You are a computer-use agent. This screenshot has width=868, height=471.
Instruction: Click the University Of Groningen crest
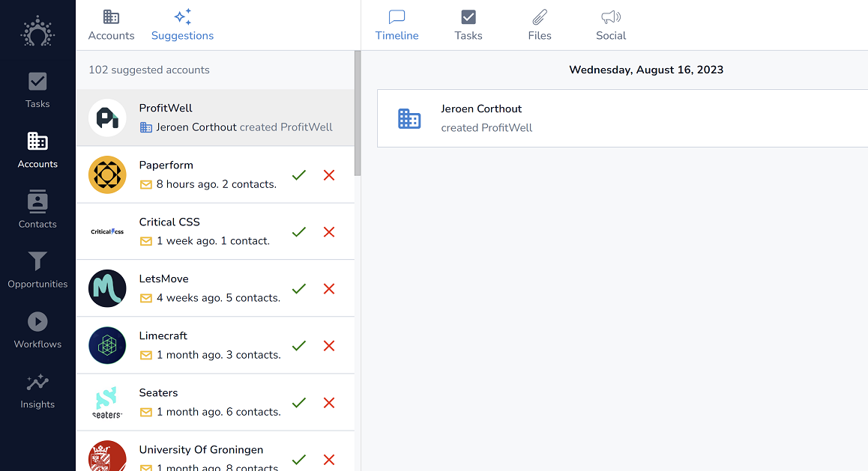[x=107, y=455]
